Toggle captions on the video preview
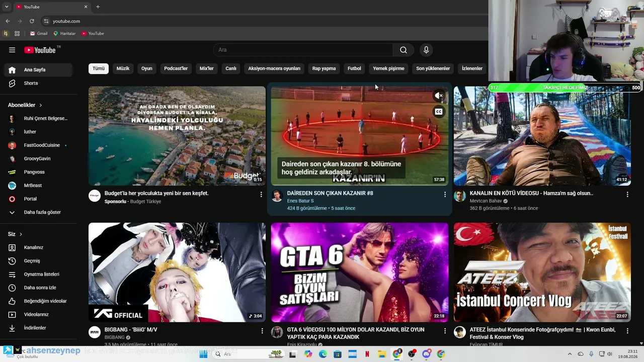Viewport: 644px width, 362px height. [439, 112]
